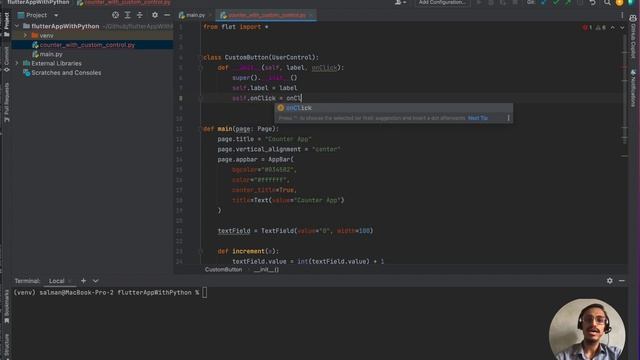The image size is (640, 360).
Task: Toggle GitHub Copilot side panel
Action: click(x=633, y=37)
